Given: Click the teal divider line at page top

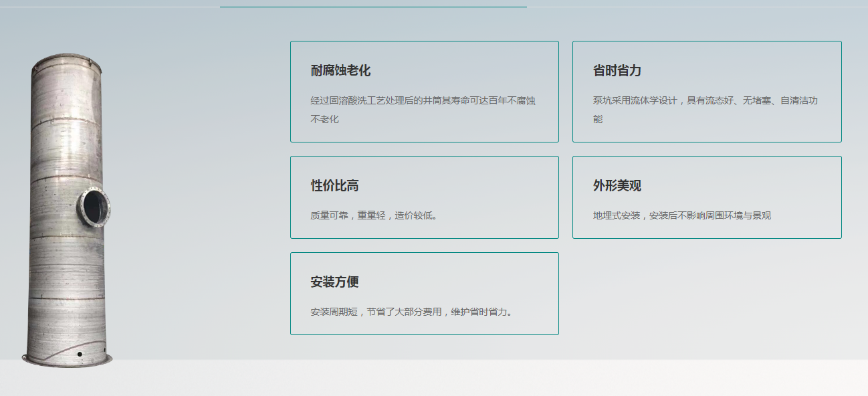Looking at the screenshot, I should 373,7.
